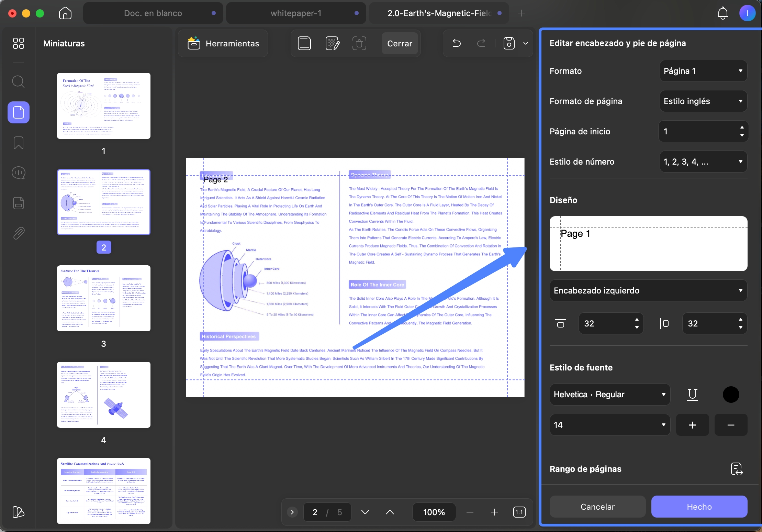Toggle underline font style
This screenshot has width=762, height=532.
(x=692, y=394)
